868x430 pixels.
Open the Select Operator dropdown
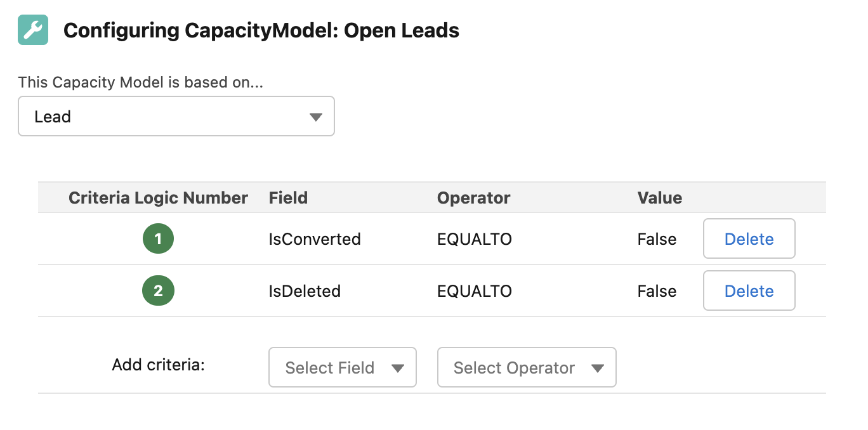527,367
